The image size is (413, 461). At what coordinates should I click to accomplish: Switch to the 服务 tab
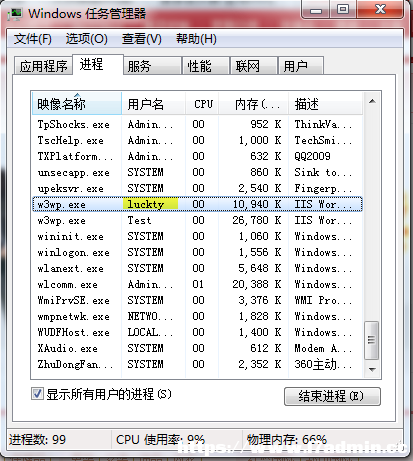tap(152, 66)
